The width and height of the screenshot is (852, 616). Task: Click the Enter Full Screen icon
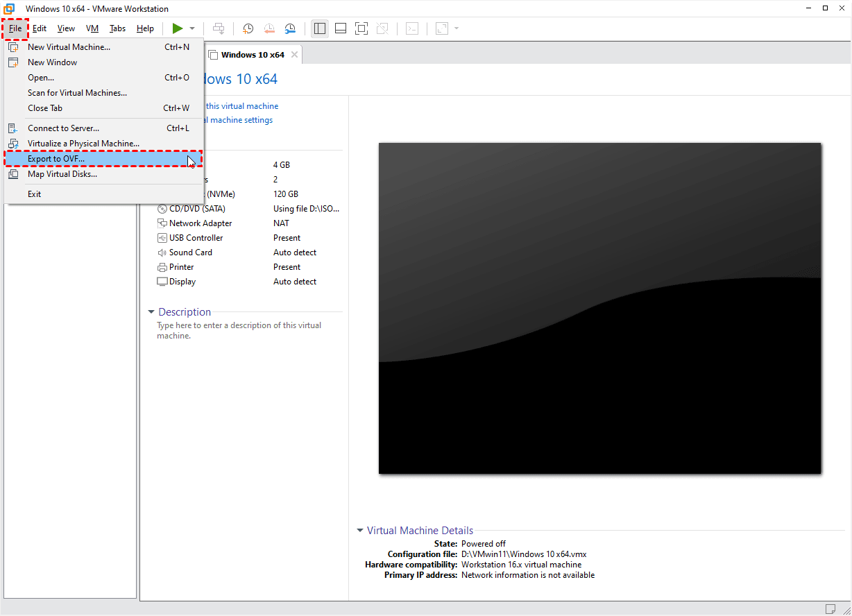[361, 28]
